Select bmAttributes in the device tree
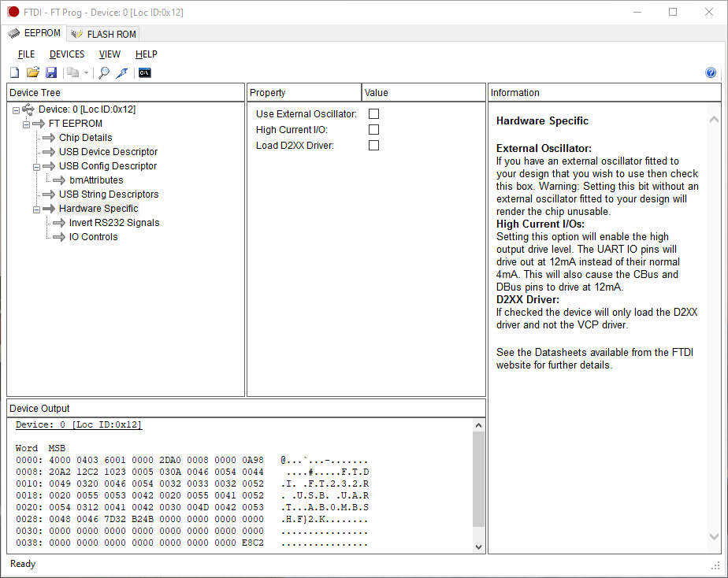This screenshot has width=728, height=578. click(96, 180)
